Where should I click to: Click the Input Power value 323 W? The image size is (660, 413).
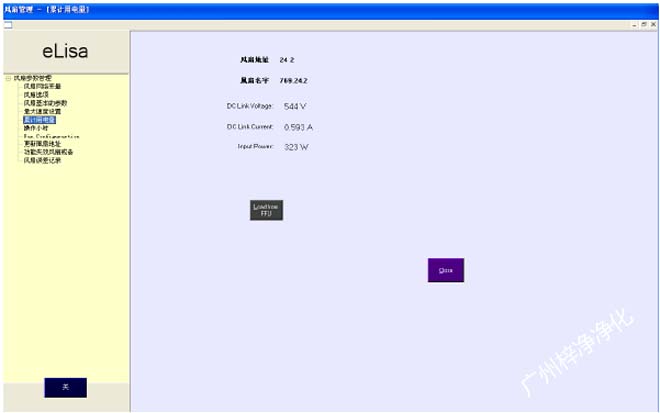click(x=296, y=147)
